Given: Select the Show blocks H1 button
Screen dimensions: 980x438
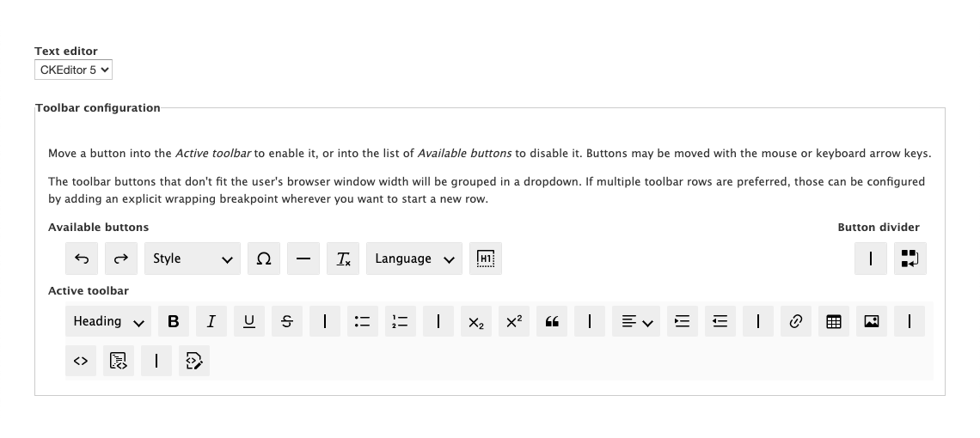Looking at the screenshot, I should [486, 259].
